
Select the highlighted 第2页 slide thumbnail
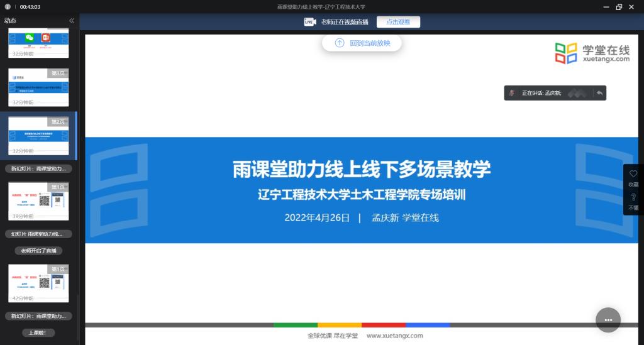[38, 136]
